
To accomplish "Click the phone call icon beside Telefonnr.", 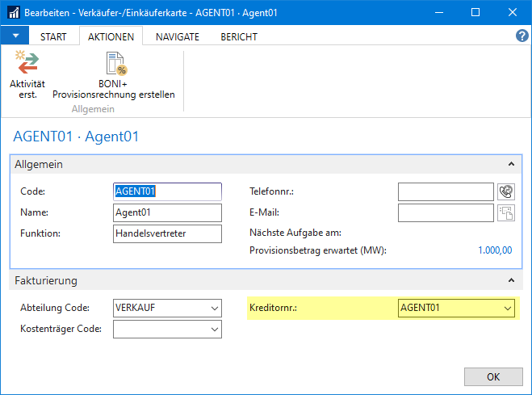I will pos(506,191).
